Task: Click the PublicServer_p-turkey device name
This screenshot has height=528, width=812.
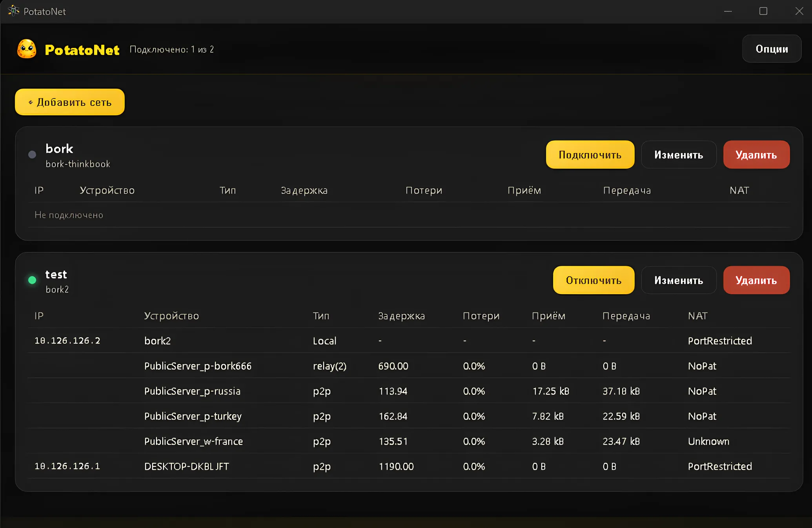Action: tap(193, 416)
